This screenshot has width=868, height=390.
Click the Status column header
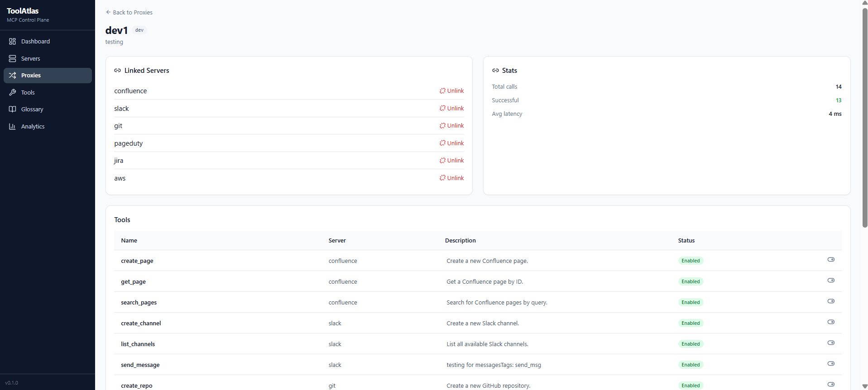coord(686,240)
